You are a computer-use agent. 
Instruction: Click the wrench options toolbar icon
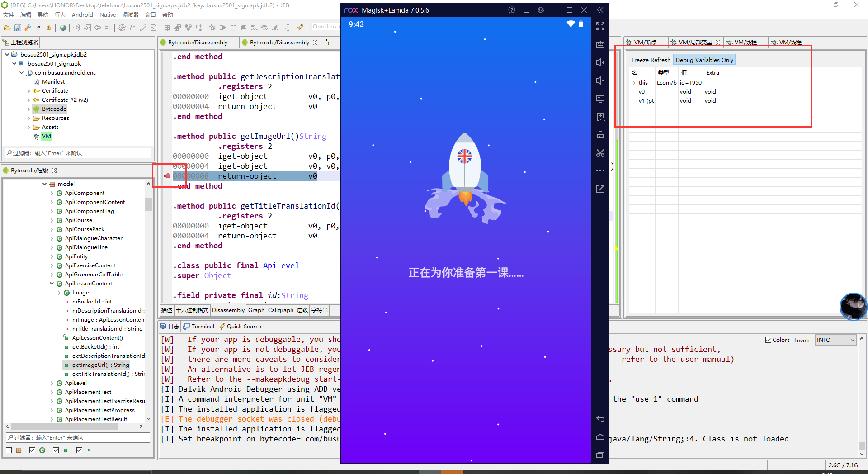(x=28, y=28)
